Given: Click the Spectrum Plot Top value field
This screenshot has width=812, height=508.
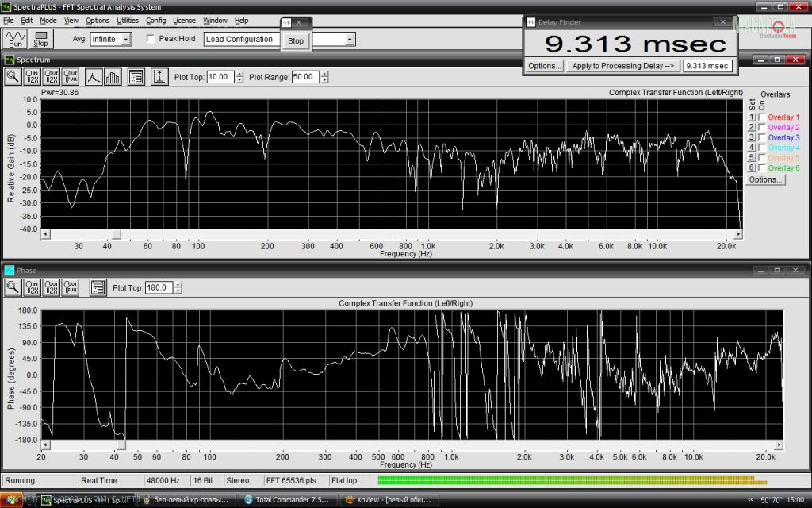Looking at the screenshot, I should click(220, 77).
